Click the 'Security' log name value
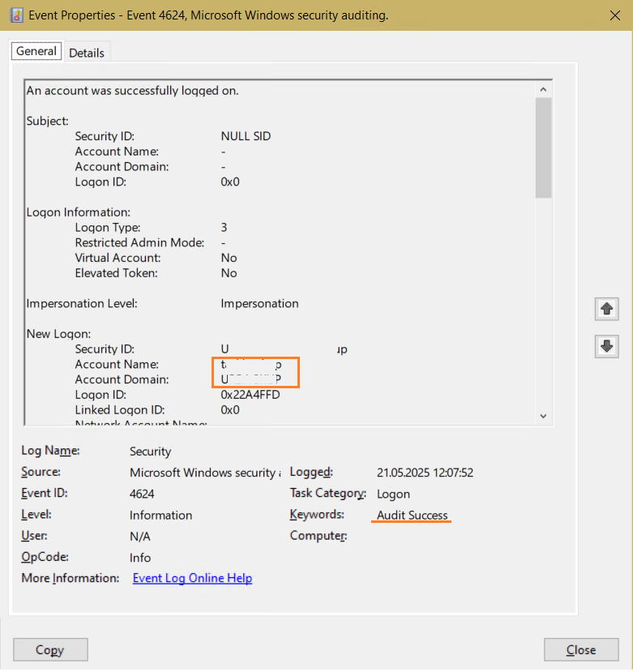Image resolution: width=633 pixels, height=672 pixels. (x=151, y=452)
